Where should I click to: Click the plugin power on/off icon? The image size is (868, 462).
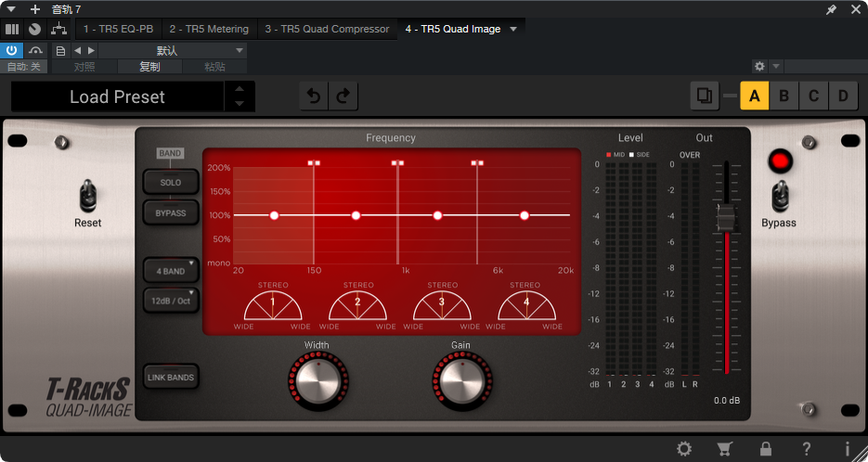pyautogui.click(x=12, y=50)
